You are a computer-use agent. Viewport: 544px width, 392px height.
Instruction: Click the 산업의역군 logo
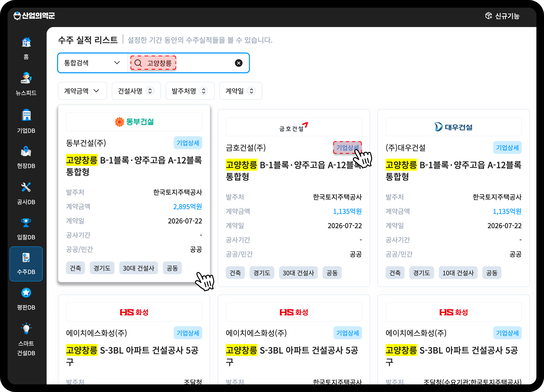coord(34,16)
